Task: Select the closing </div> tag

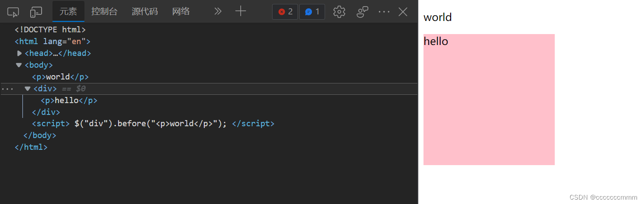Action: pyautogui.click(x=46, y=112)
